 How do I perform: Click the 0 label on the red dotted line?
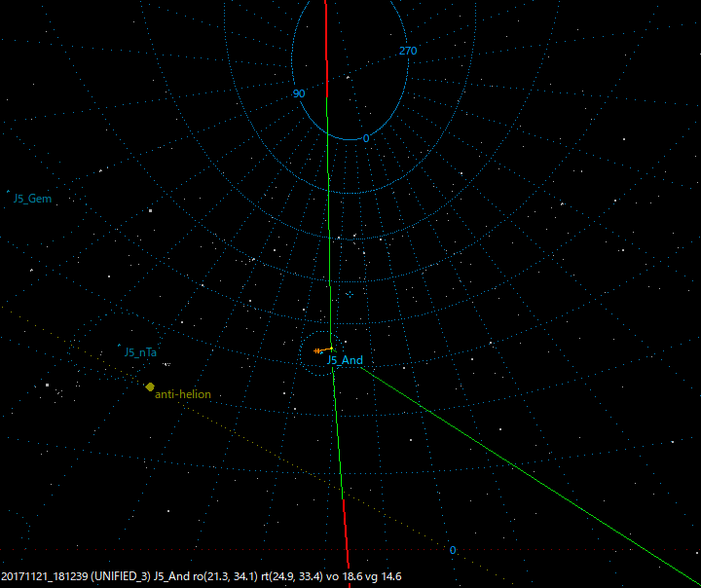coord(452,550)
